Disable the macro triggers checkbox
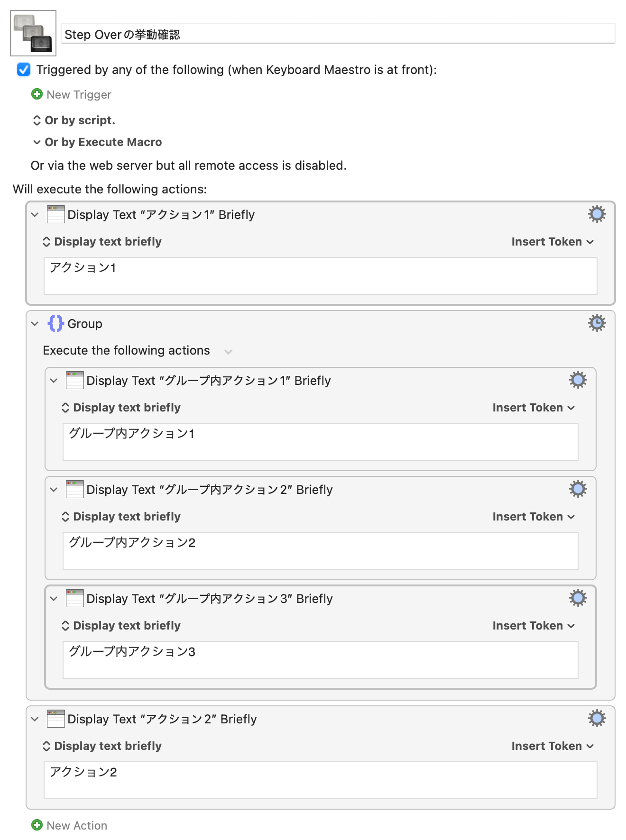The image size is (626, 840). pos(24,70)
